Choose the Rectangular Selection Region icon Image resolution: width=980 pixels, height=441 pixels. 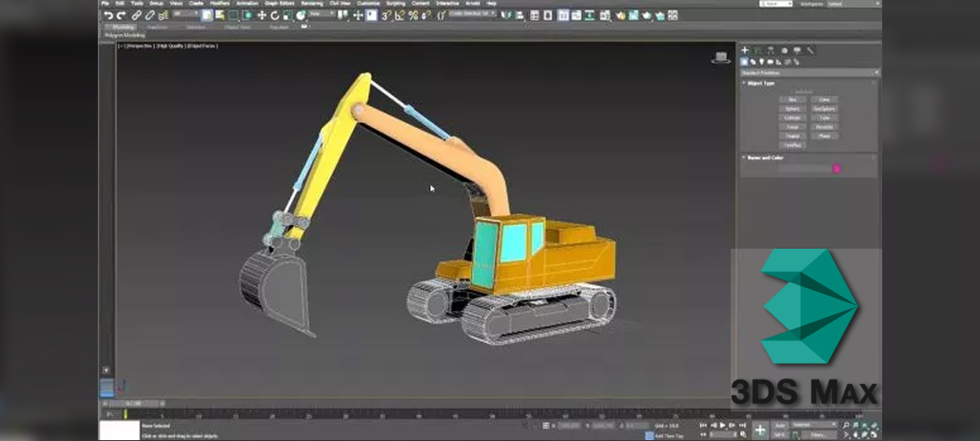click(x=233, y=16)
